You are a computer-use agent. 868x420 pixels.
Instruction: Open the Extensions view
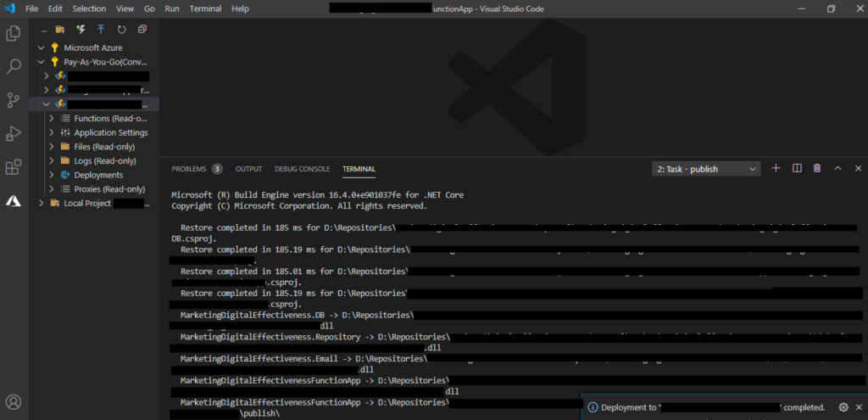[x=14, y=167]
